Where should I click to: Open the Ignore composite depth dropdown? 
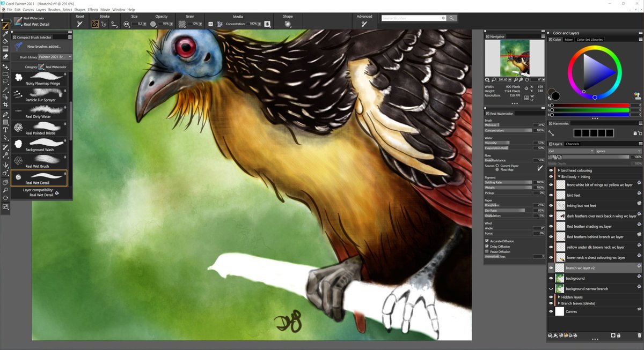pos(618,151)
